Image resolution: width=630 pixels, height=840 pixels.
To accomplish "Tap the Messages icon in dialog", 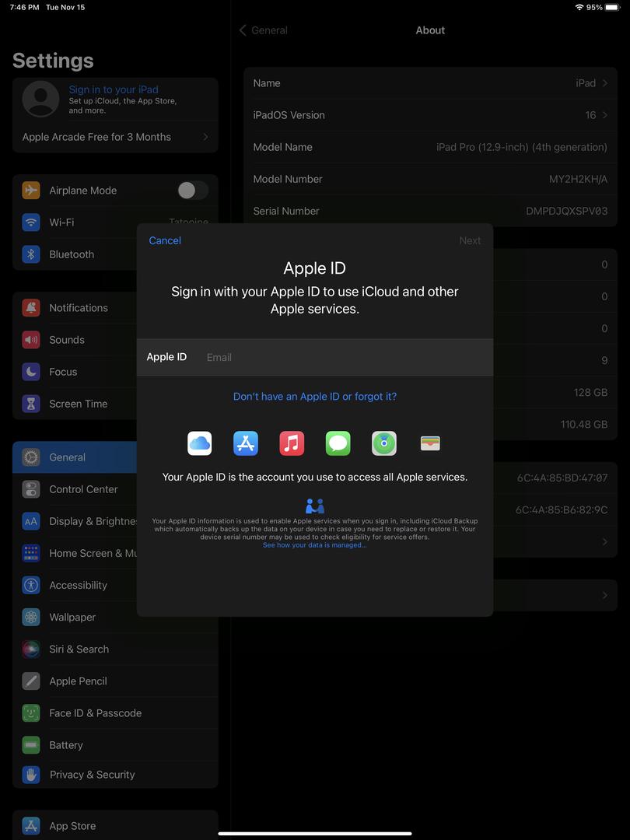I will [338, 443].
